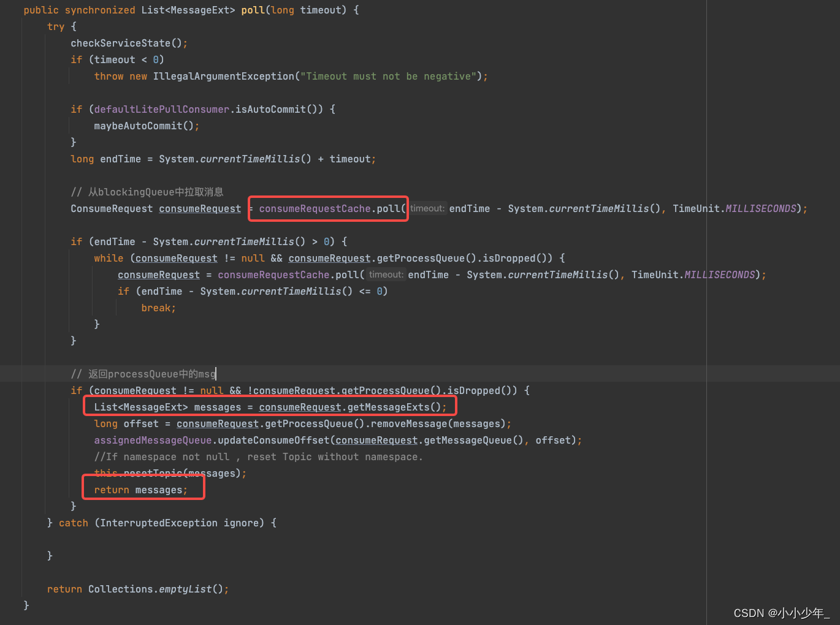The height and width of the screenshot is (625, 840).
Task: Click MILLISECONDS on the ConsumeRequest declaration line
Action: [x=761, y=209]
